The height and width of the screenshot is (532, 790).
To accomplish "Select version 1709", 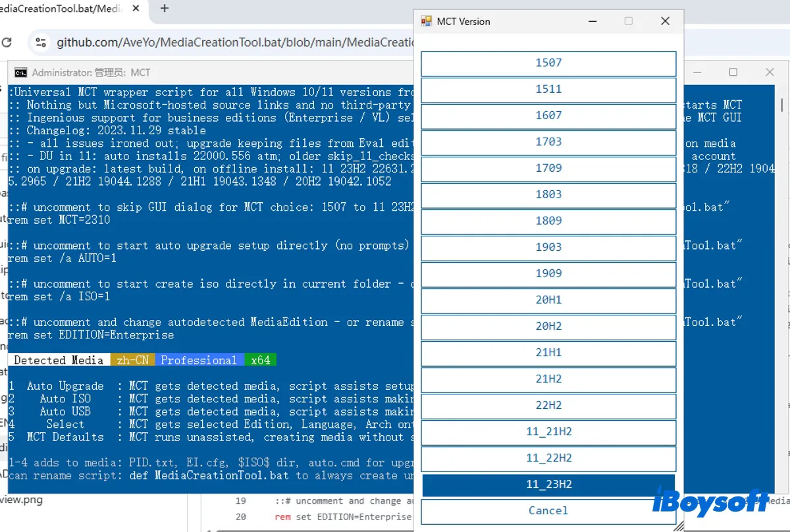I will pos(548,169).
